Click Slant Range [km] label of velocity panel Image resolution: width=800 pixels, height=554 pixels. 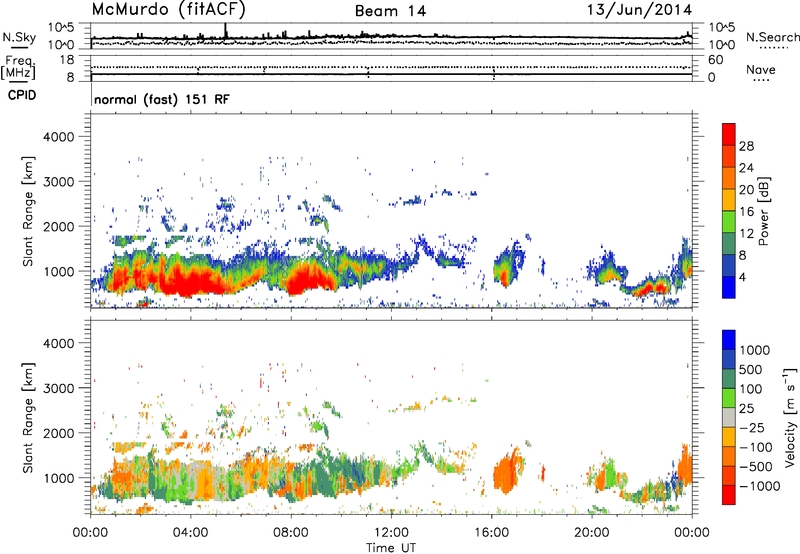pos(28,418)
